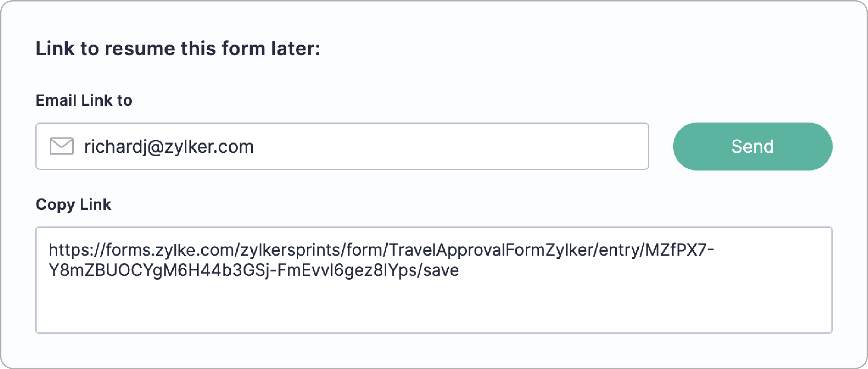Click the richardj@zylker.com email text
The width and height of the screenshot is (868, 369).
pyautogui.click(x=169, y=147)
